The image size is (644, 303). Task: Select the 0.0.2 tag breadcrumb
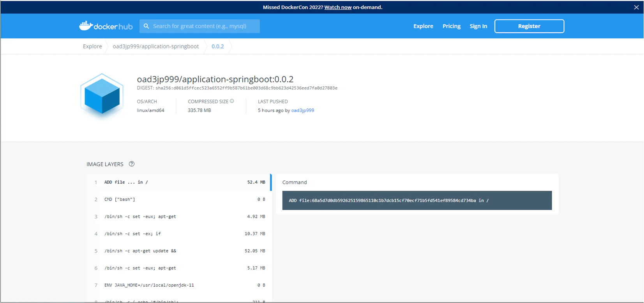218,46
